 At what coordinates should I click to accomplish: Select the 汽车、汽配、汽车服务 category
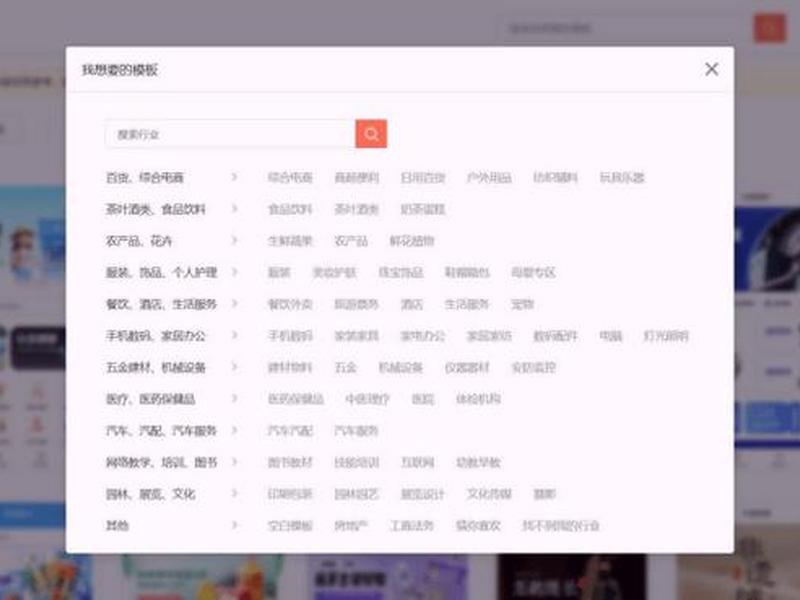[x=161, y=431]
